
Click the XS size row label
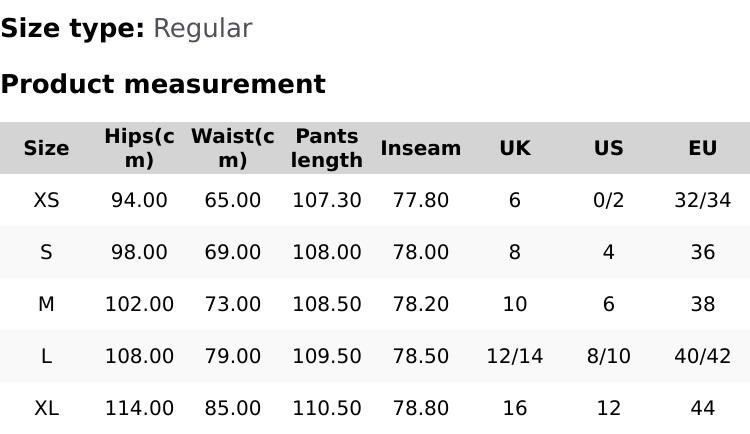click(46, 200)
